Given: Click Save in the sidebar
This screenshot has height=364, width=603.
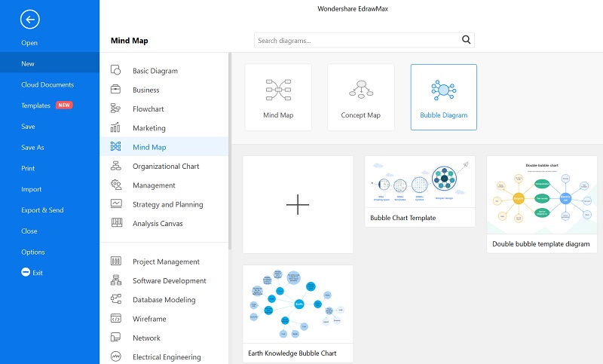Looking at the screenshot, I should coord(28,127).
